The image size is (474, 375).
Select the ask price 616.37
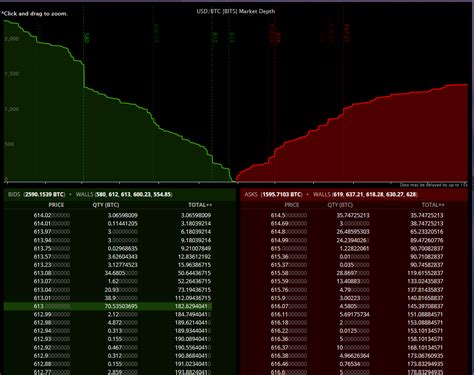289,347
